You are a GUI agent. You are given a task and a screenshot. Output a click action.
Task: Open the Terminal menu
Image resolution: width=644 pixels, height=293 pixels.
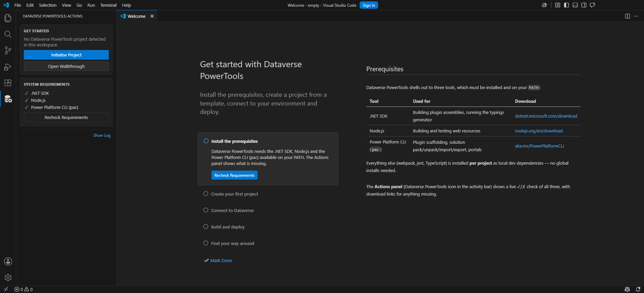pyautogui.click(x=108, y=5)
